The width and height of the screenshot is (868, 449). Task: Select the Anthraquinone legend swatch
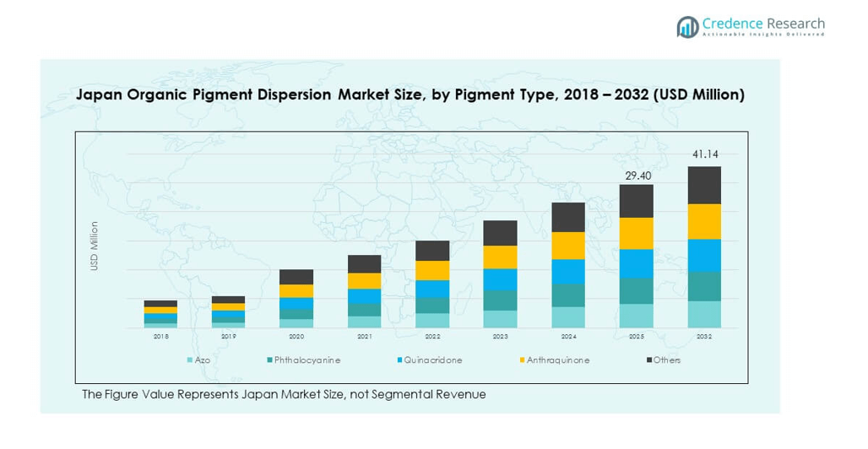point(521,360)
